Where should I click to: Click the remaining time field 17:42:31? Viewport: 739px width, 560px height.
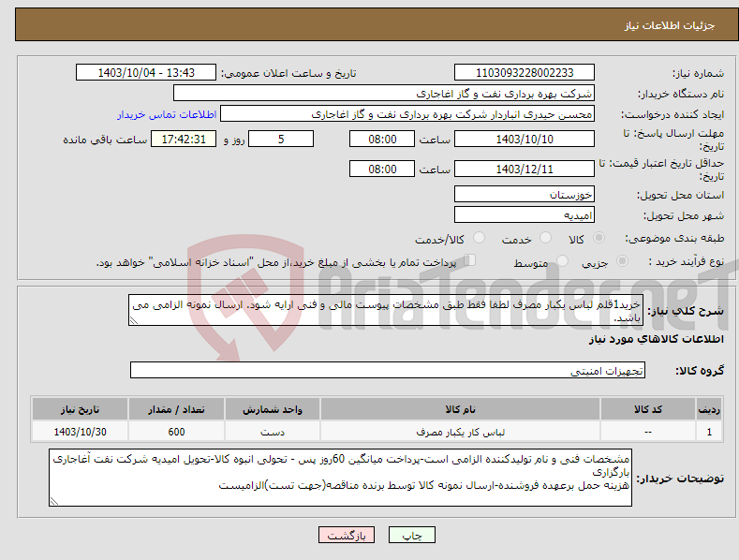184,139
